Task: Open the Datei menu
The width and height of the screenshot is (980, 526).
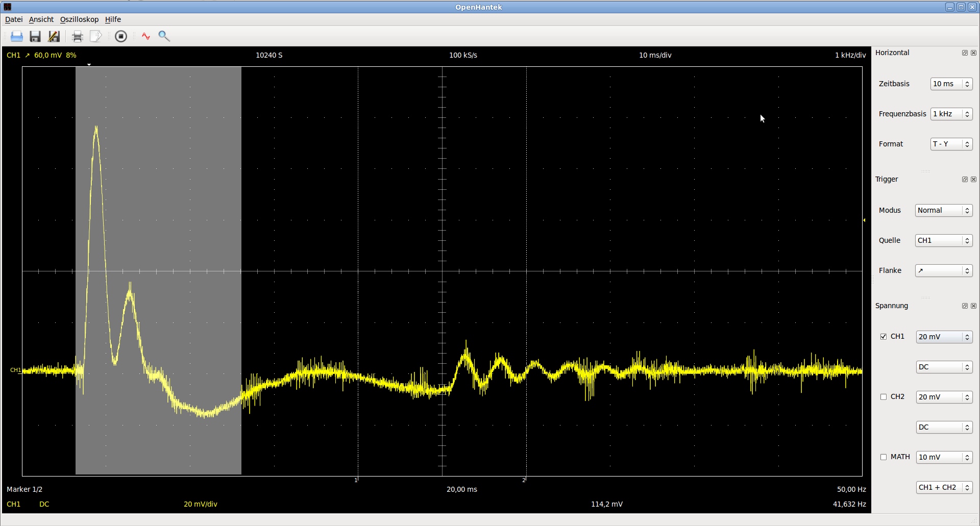Action: click(x=14, y=19)
